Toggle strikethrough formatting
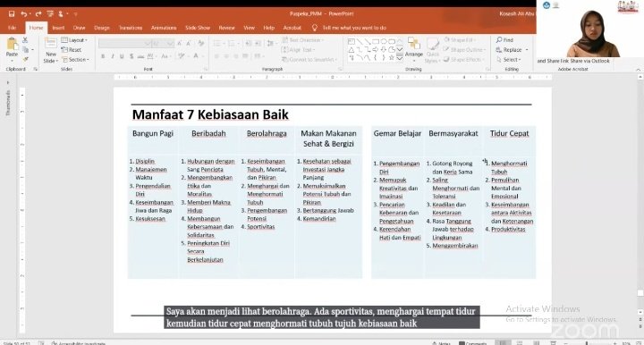Image resolution: width=644 pixels, height=345 pixels. (x=140, y=56)
